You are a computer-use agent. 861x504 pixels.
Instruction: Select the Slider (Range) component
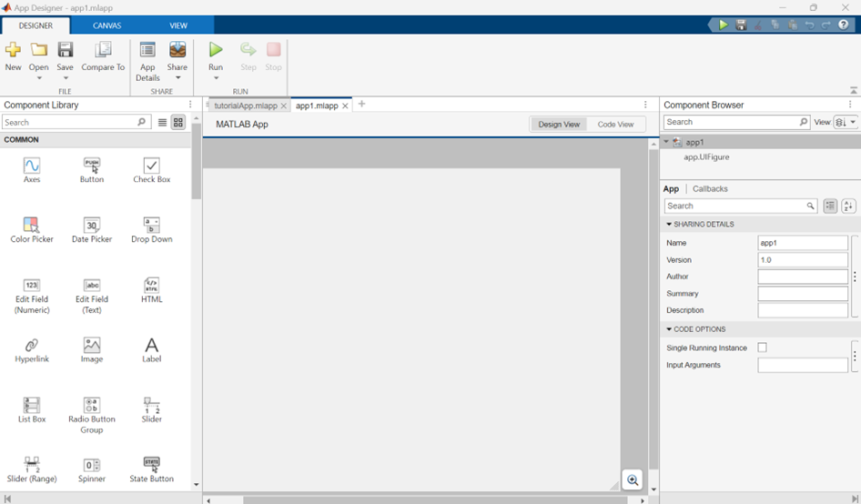point(32,470)
